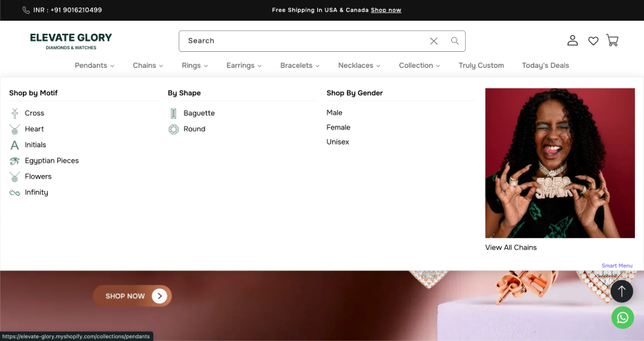Click the Cross motif icon
This screenshot has width=644, height=341.
tap(15, 113)
